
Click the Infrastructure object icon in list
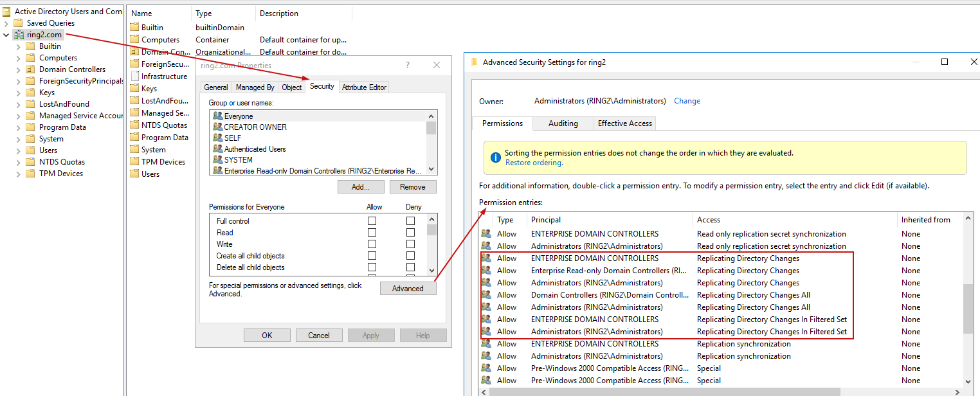[x=134, y=76]
